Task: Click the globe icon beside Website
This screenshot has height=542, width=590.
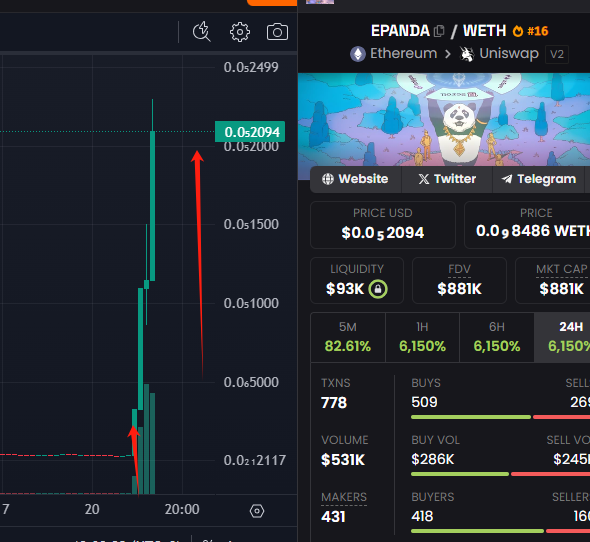Action: 328,179
